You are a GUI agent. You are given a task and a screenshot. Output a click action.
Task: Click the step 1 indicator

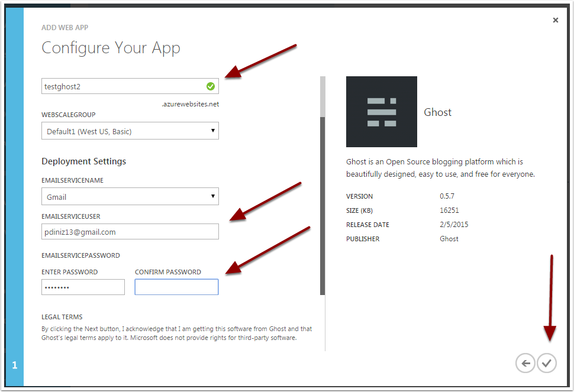pyautogui.click(x=15, y=365)
